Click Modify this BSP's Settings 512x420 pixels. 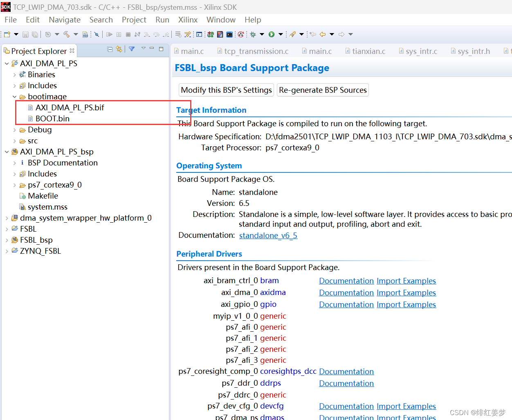[226, 90]
